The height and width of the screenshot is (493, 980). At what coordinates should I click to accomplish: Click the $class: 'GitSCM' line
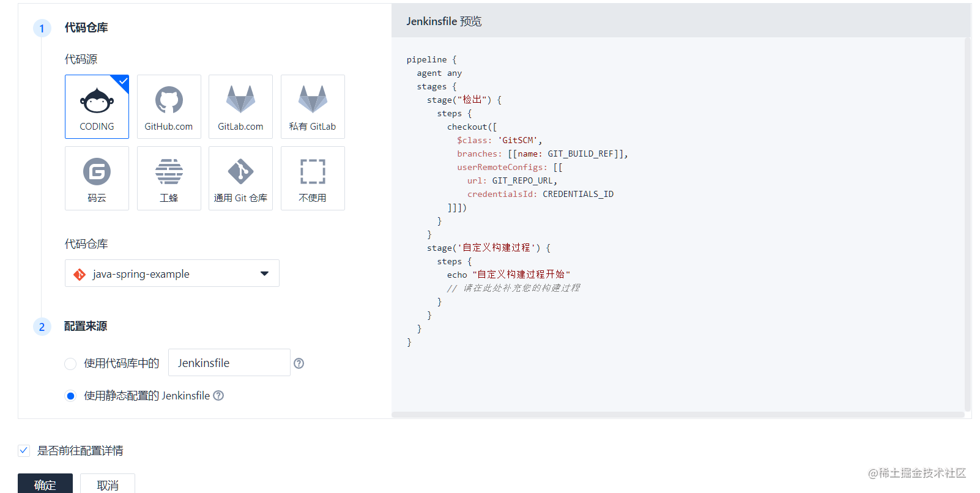pyautogui.click(x=499, y=141)
